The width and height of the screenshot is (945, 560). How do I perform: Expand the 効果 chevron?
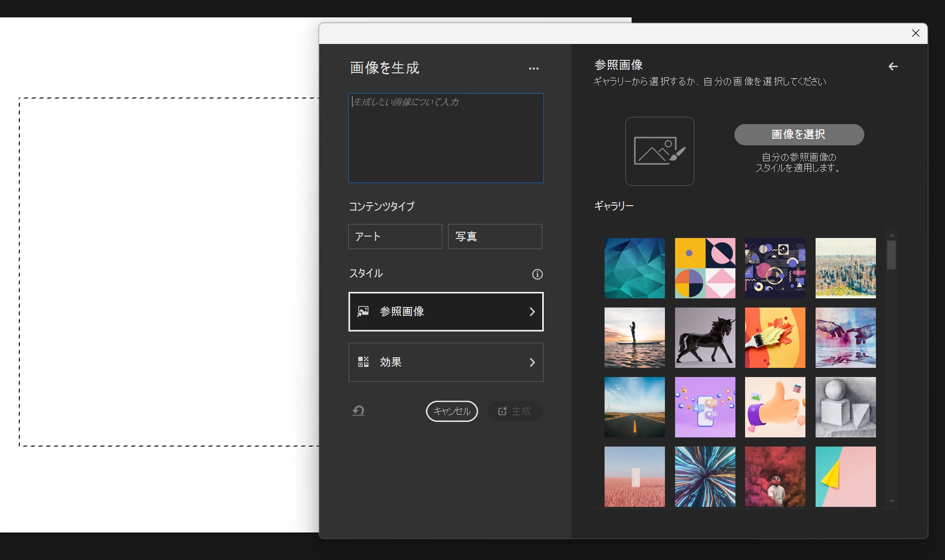[x=532, y=363]
